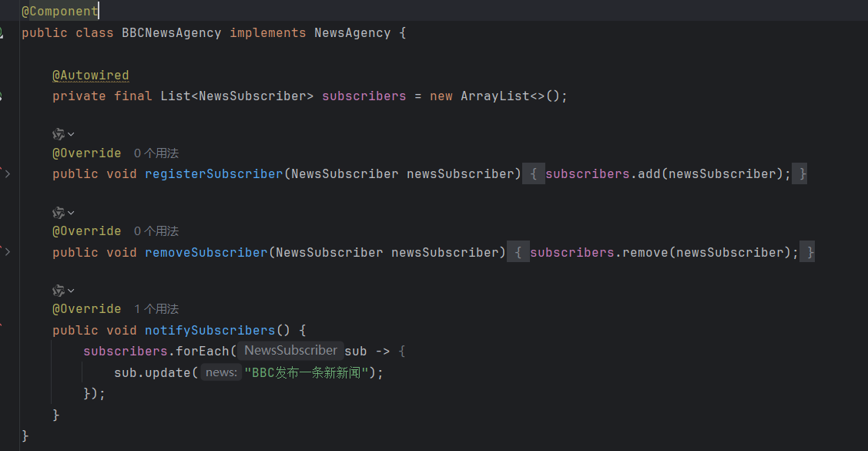Click the "news:" parameter inlay hint
This screenshot has height=451, width=868.
pos(221,372)
